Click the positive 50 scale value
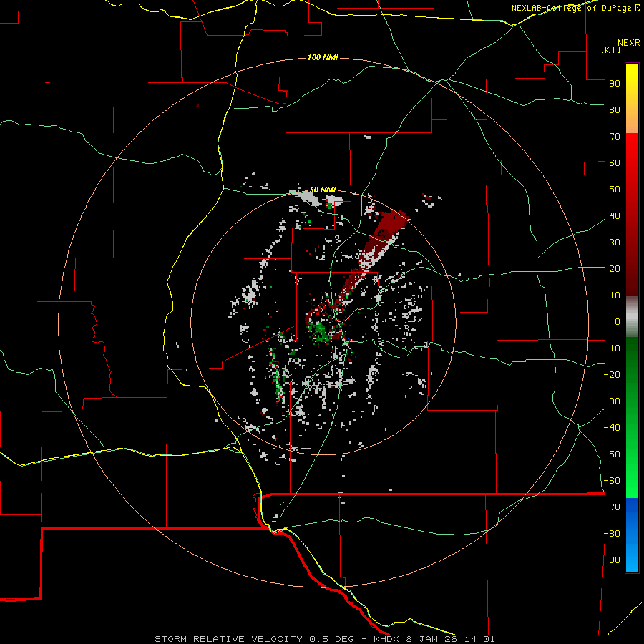Screen dimensions: 644x644 point(615,190)
